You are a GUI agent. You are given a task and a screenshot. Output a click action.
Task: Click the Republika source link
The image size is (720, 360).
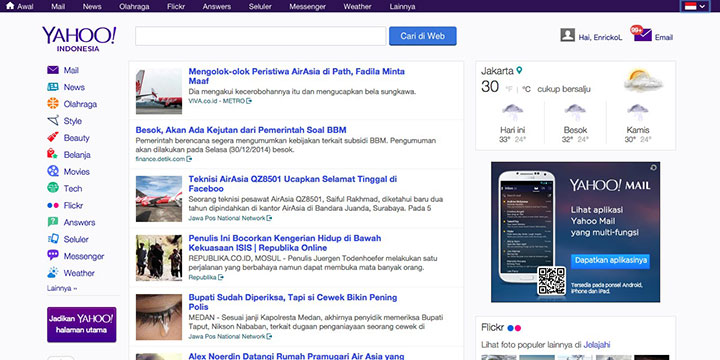pos(206,277)
